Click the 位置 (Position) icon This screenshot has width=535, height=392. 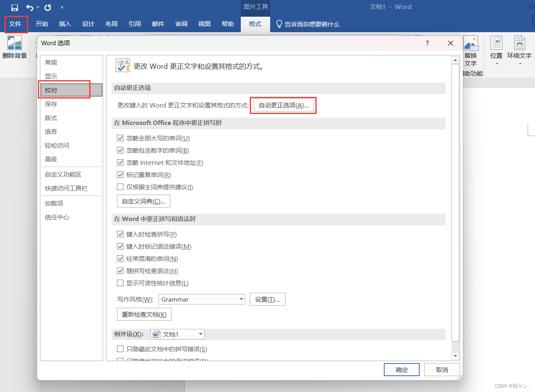click(496, 43)
